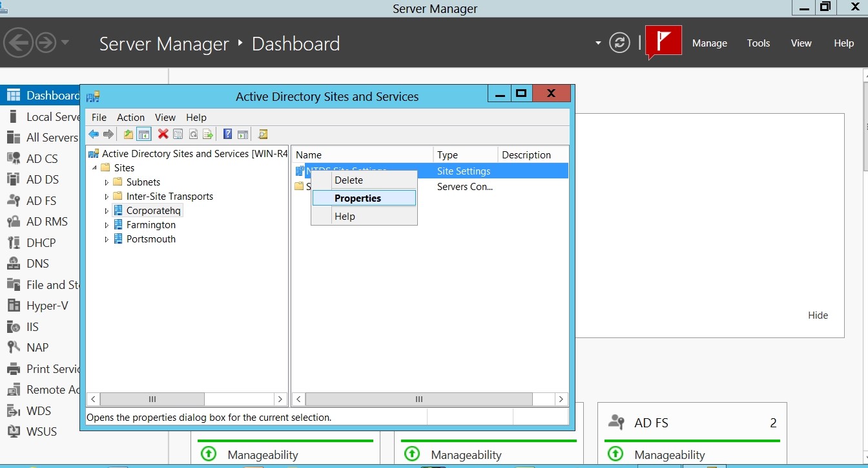Click the WSUS icon in sidebar
The width and height of the screenshot is (868, 468).
pos(14,432)
